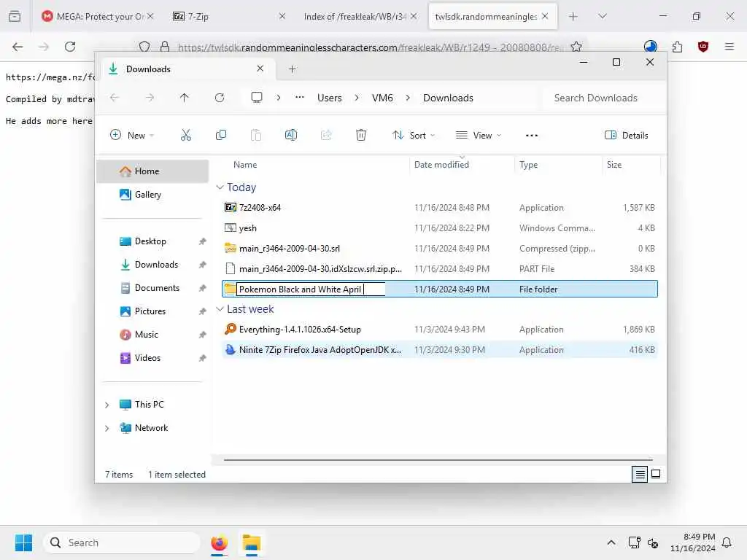Click the Search Downloads field
The width and height of the screenshot is (747, 560).
602,98
